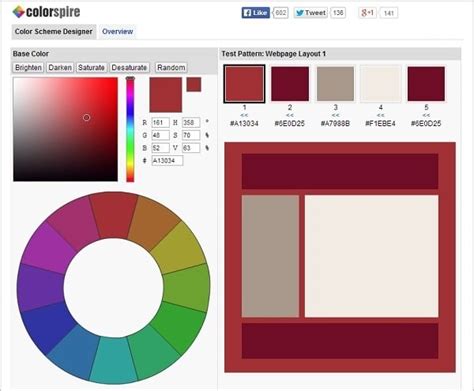Screen dimensions: 474x391
Task: Select scheme swatch 1 (#A13034)
Action: click(x=244, y=84)
